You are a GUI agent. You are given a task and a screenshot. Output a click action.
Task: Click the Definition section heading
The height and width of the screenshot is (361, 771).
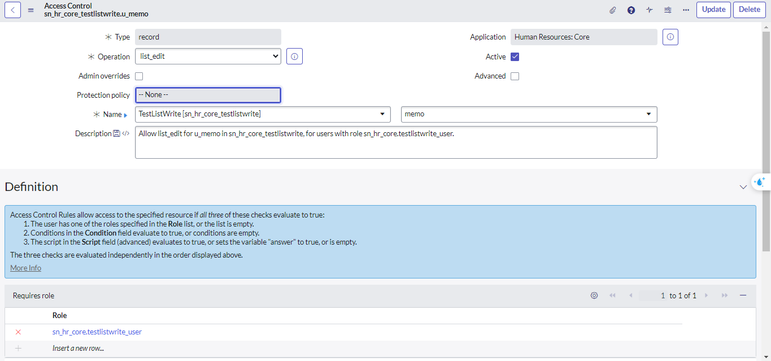pyautogui.click(x=31, y=187)
